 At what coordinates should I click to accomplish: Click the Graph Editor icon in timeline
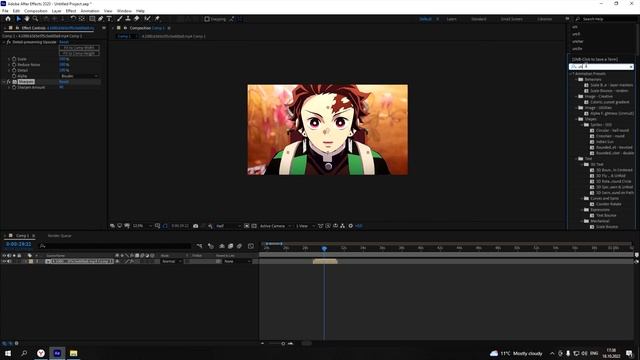coord(251,246)
